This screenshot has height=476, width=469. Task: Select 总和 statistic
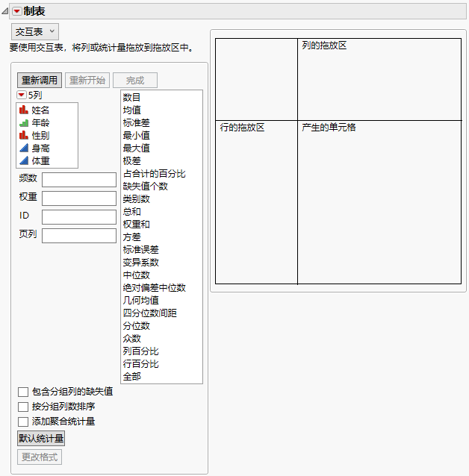(x=131, y=212)
